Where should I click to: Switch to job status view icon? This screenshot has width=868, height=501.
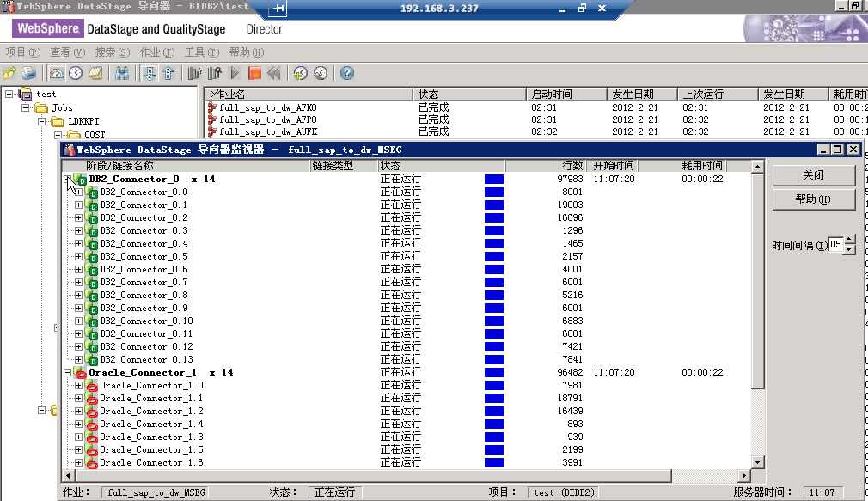pos(56,73)
